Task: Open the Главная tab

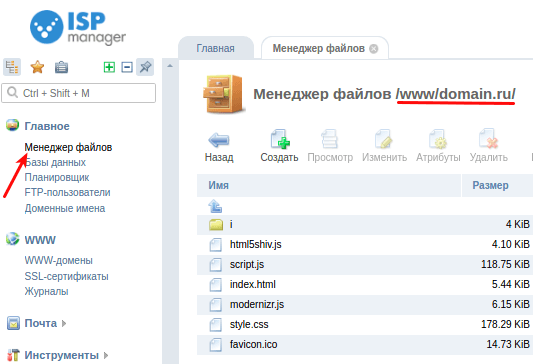Action: pyautogui.click(x=216, y=48)
